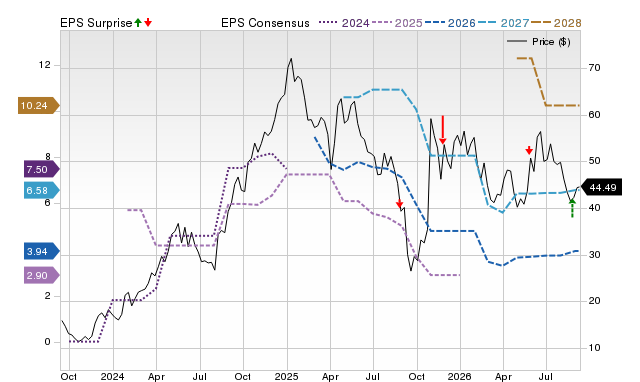
Task: Click the Price ($) legend label
Action: (x=551, y=42)
